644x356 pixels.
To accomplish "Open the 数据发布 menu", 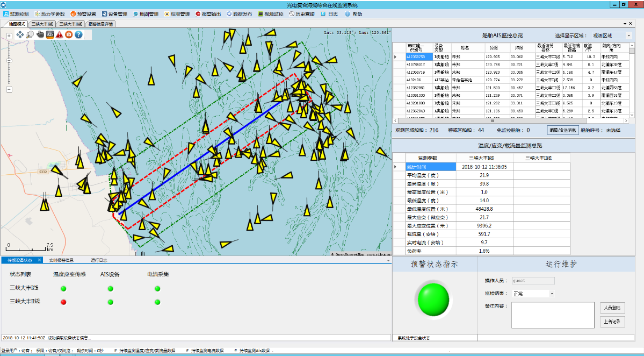I will coord(240,14).
